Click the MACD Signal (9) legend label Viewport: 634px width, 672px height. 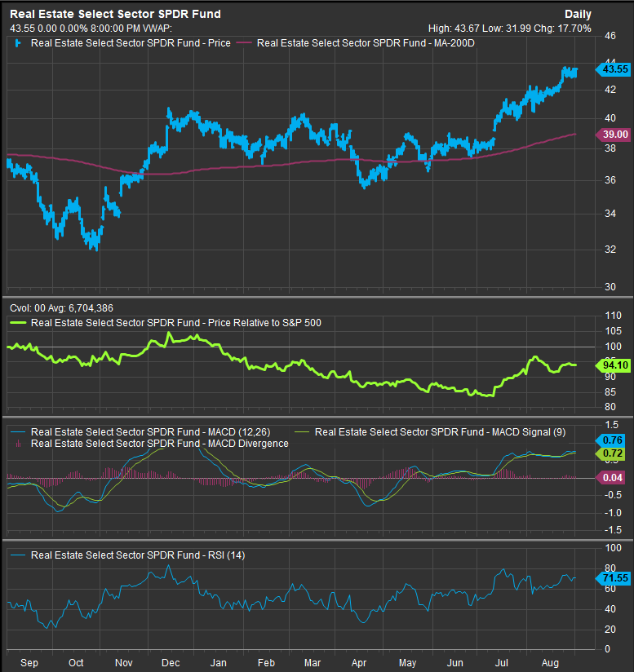tap(441, 432)
